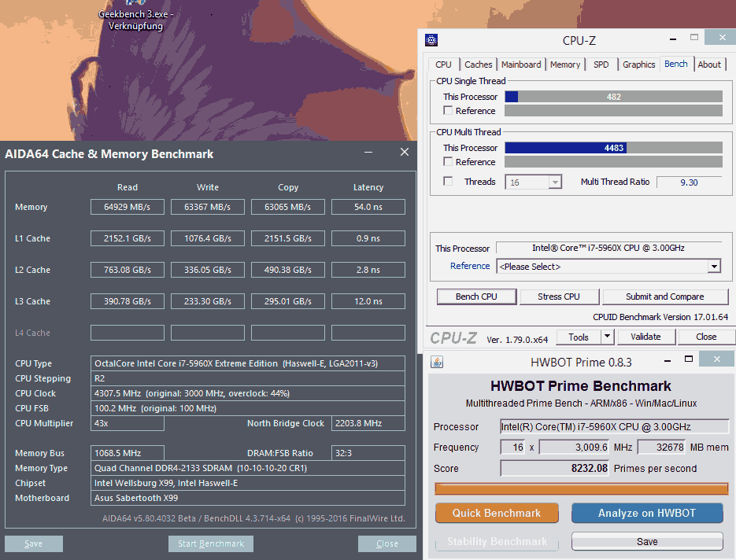
Task: Select the Bench tab
Action: (676, 64)
